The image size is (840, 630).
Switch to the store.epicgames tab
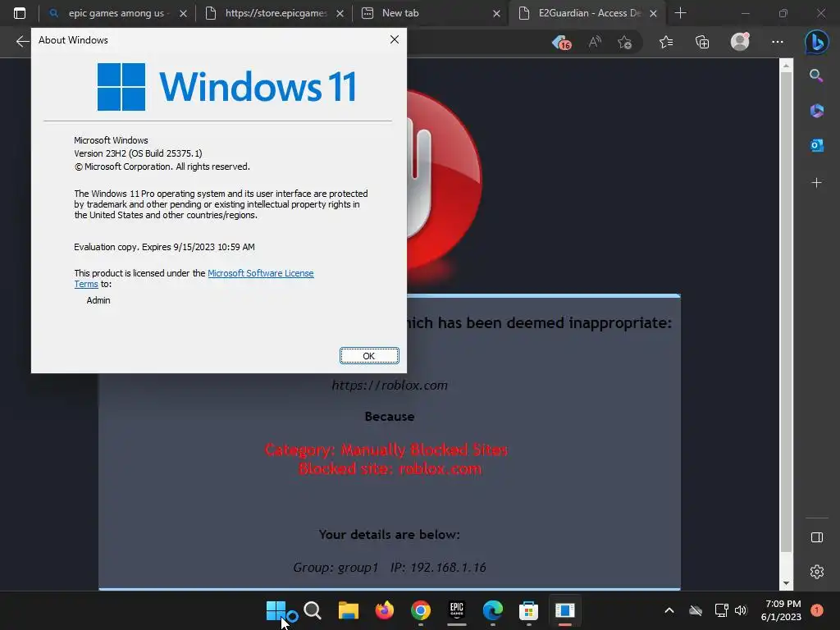point(276,13)
